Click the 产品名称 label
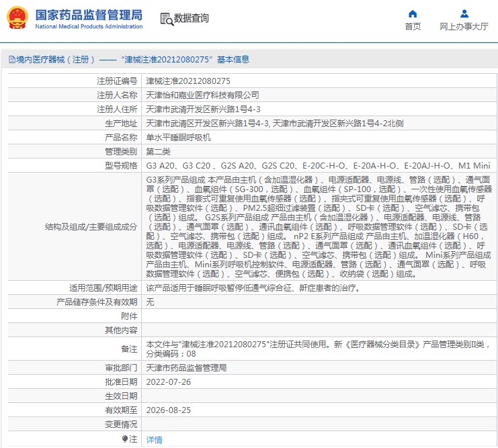Viewport: 498px width, 448px height. 121,138
